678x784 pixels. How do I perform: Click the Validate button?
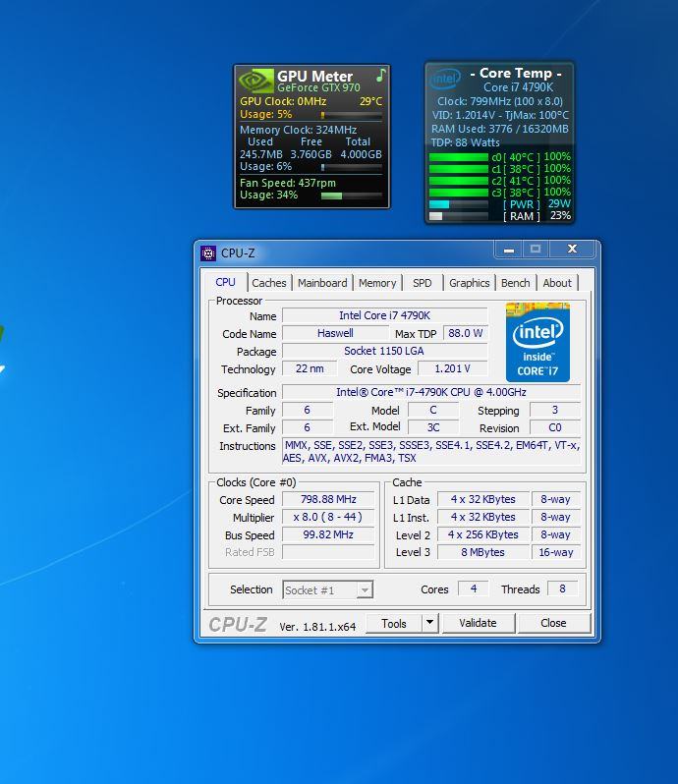tap(478, 623)
